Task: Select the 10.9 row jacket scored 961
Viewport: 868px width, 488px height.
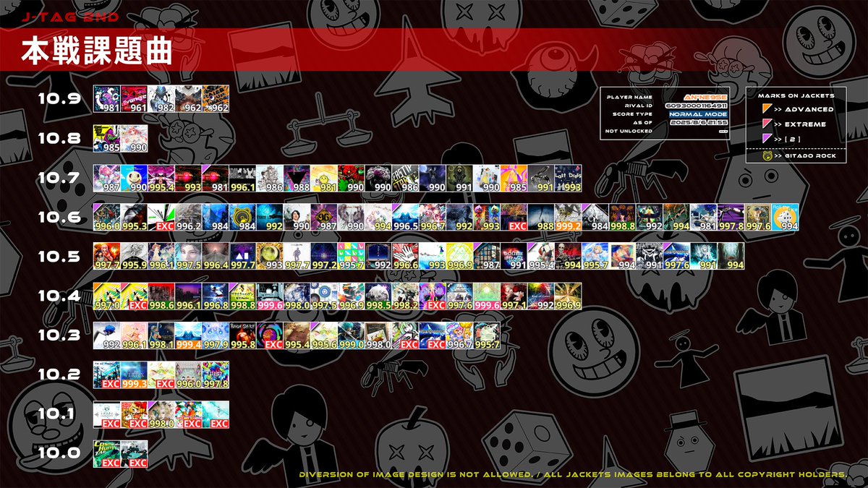Action: tap(135, 99)
